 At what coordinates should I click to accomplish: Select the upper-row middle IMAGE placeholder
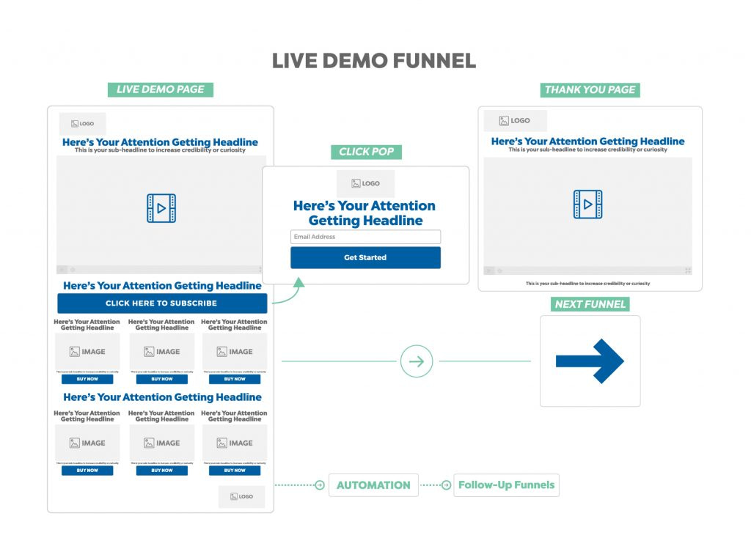[162, 352]
